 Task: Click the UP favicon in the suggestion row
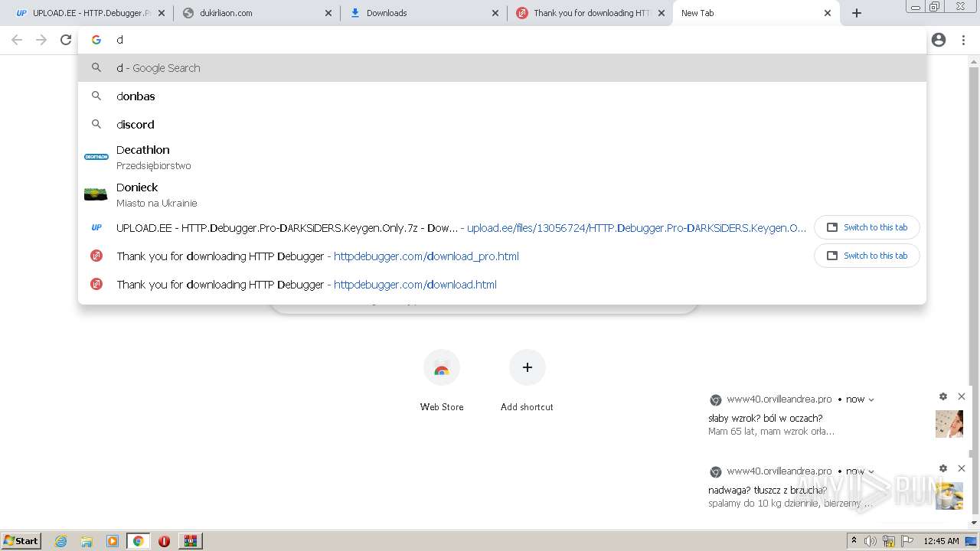(96, 227)
